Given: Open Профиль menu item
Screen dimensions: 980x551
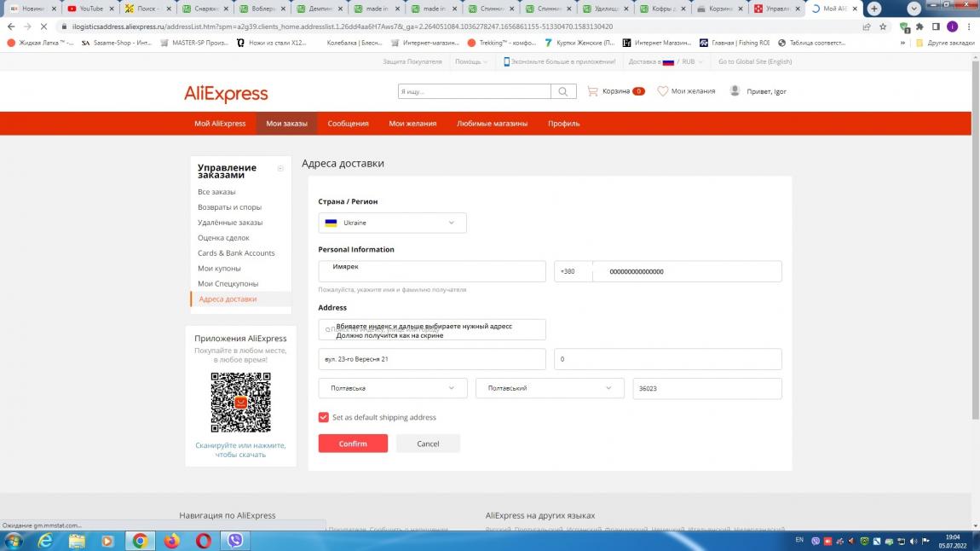Looking at the screenshot, I should 564,123.
